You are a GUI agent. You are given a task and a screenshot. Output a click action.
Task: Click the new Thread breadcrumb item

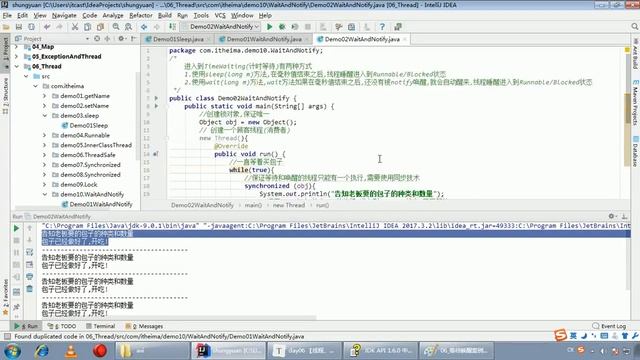point(289,205)
